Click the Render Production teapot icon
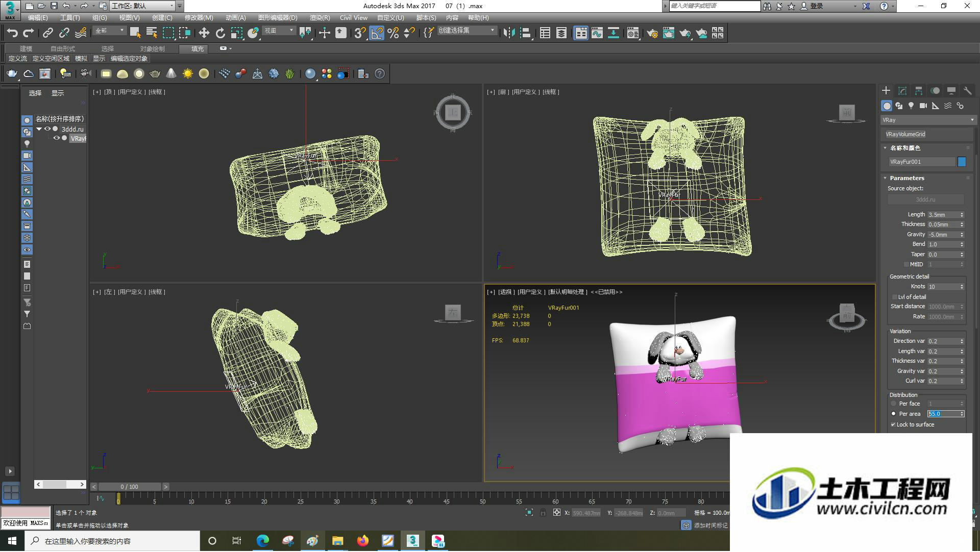This screenshot has height=552, width=980. (x=685, y=33)
